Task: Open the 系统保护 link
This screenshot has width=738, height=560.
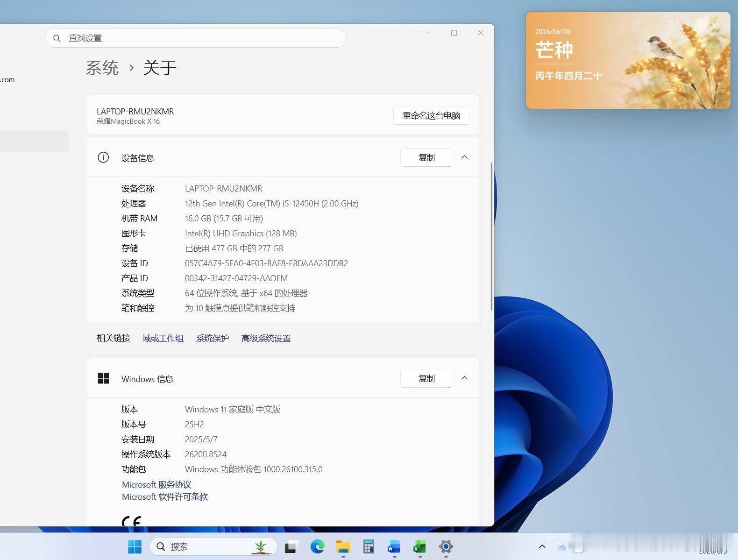Action: [x=213, y=338]
